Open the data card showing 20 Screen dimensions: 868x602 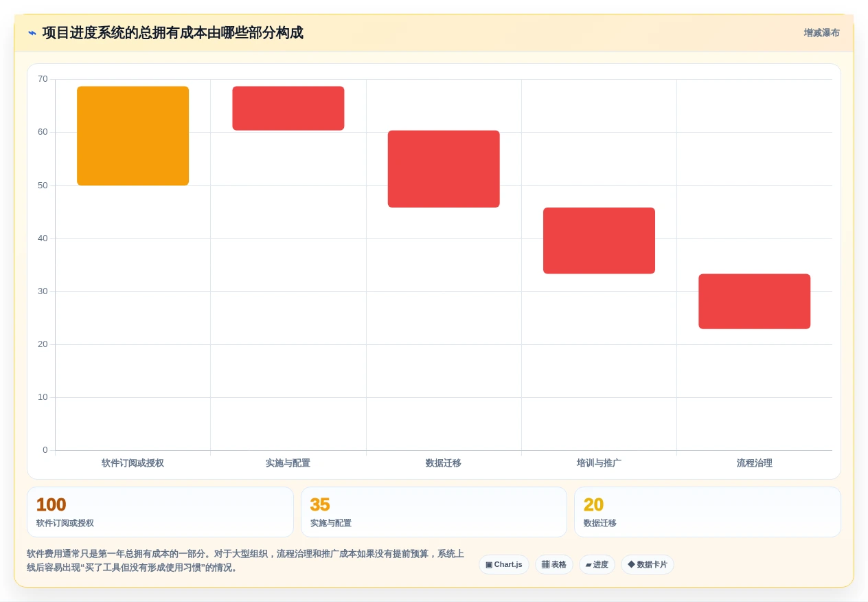707,512
